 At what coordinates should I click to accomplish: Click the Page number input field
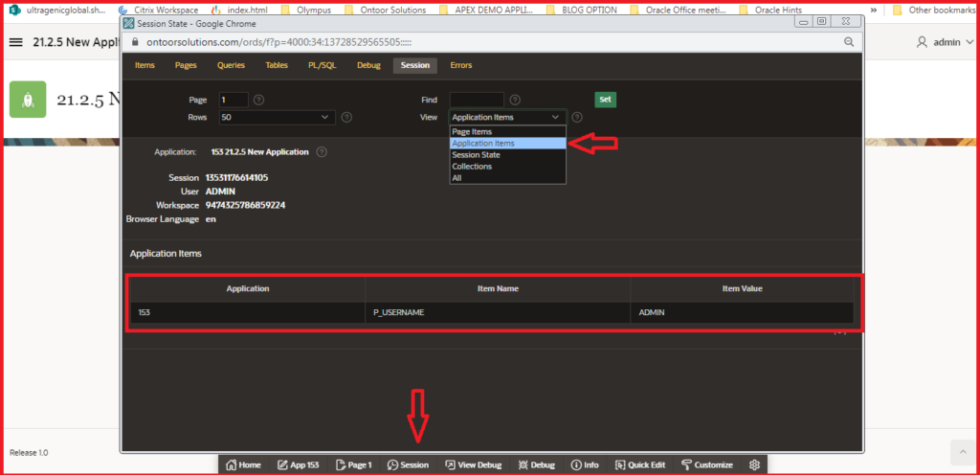tap(234, 100)
